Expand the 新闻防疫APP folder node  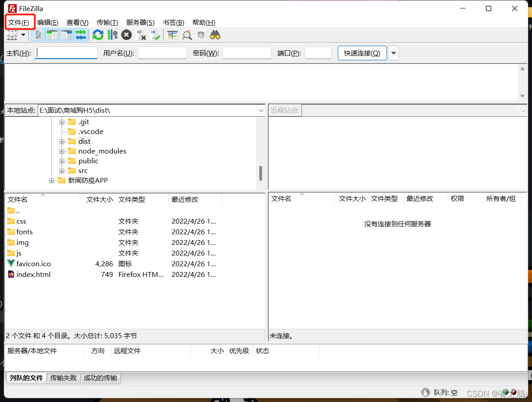coord(51,181)
